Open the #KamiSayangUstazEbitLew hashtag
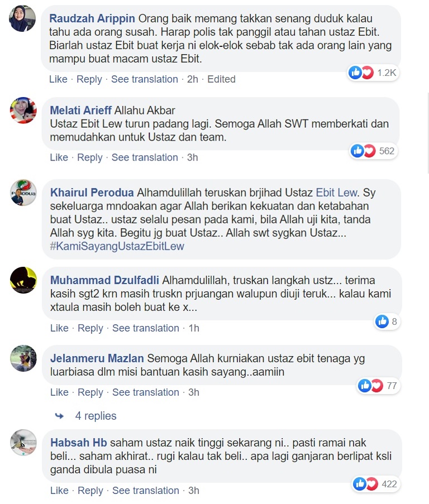Viewport: 429px width, 504px height. [117, 246]
